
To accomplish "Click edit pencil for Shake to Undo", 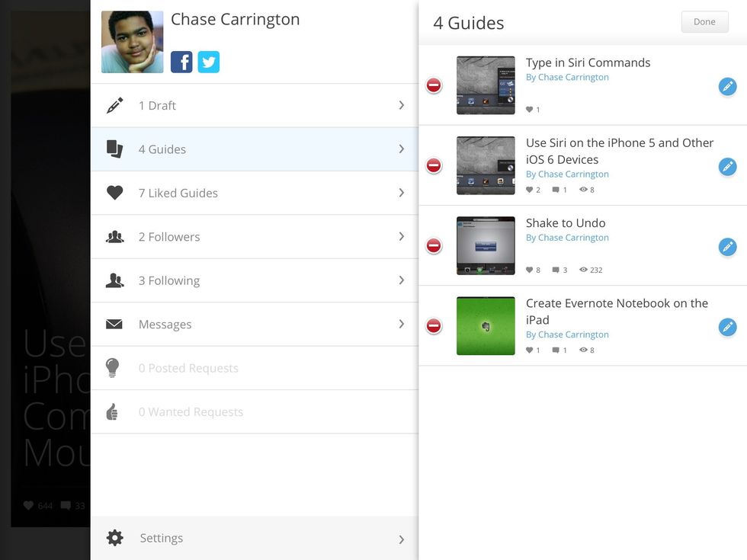I will click(727, 246).
